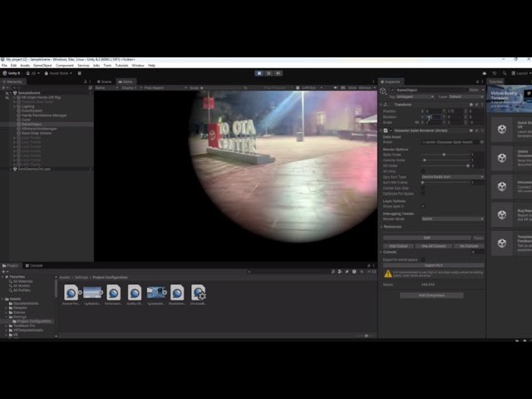Open the Tutorials menu

click(x=121, y=66)
